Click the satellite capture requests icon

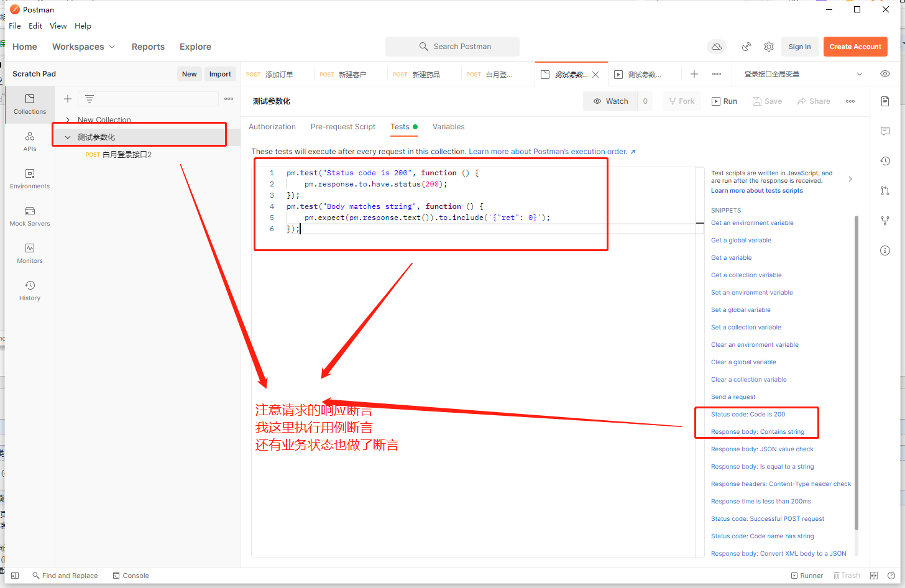[747, 47]
